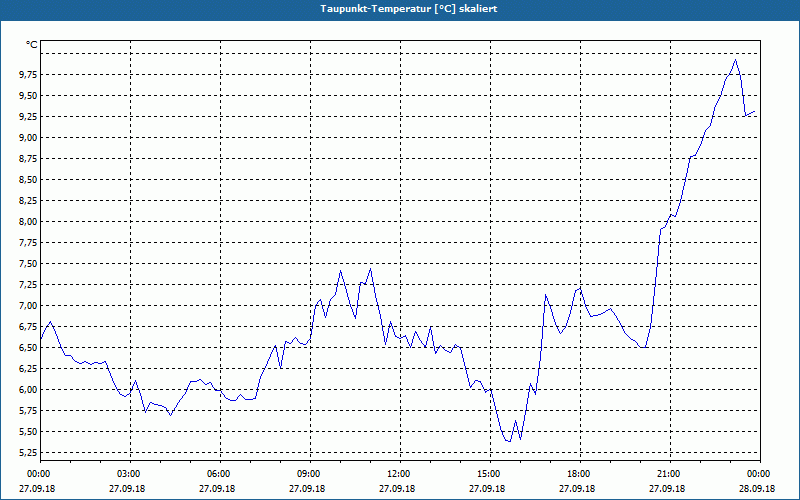Image resolution: width=800 pixels, height=500 pixels.
Task: Click the '27.09.18' date beneath '21:00'
Action: coord(667,488)
